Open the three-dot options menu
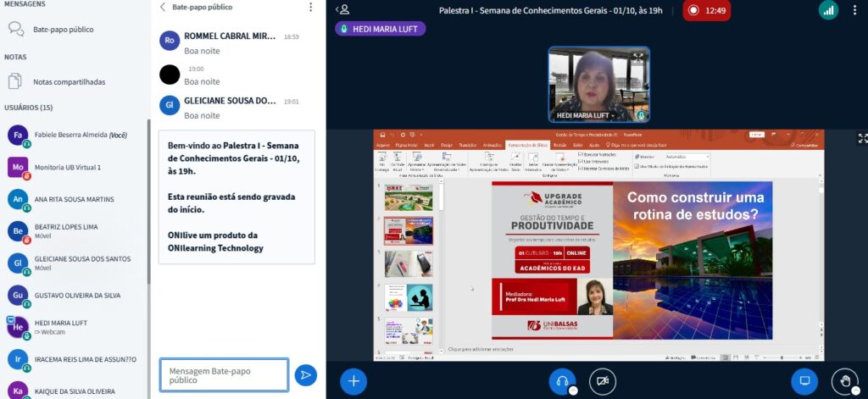The width and height of the screenshot is (868, 399). 856,10
